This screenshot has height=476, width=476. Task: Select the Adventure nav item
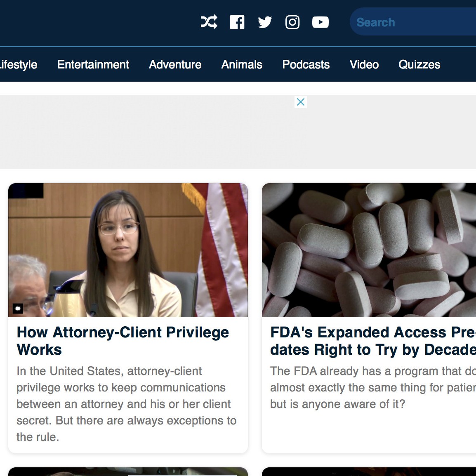pyautogui.click(x=175, y=64)
